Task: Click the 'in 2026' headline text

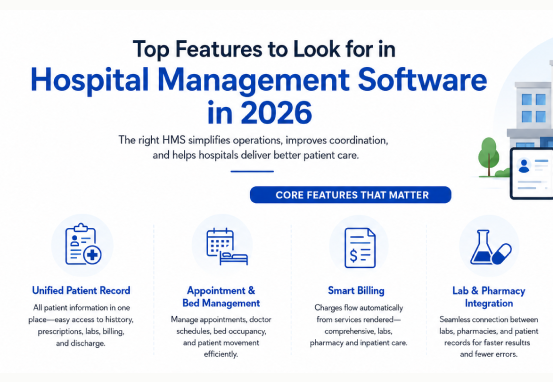Action: (260, 113)
